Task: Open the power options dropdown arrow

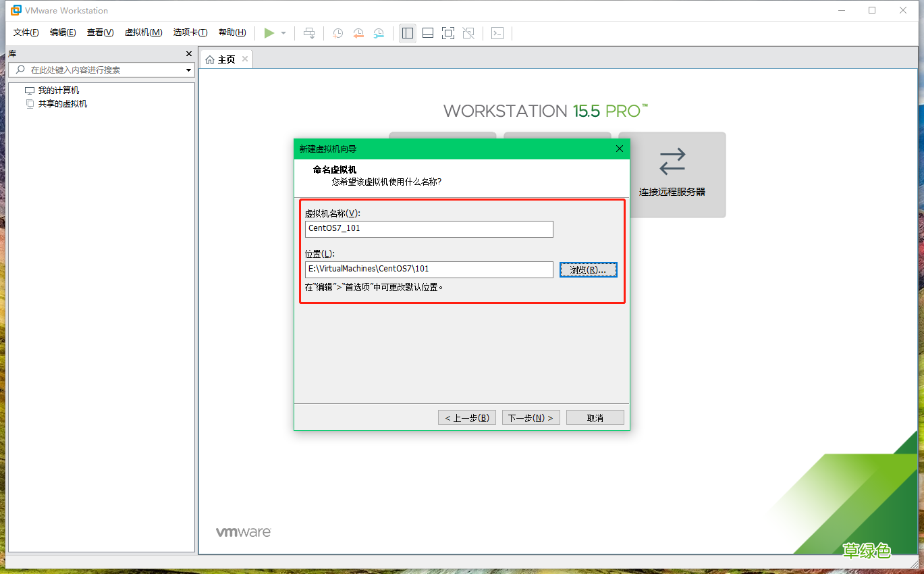Action: pyautogui.click(x=283, y=32)
